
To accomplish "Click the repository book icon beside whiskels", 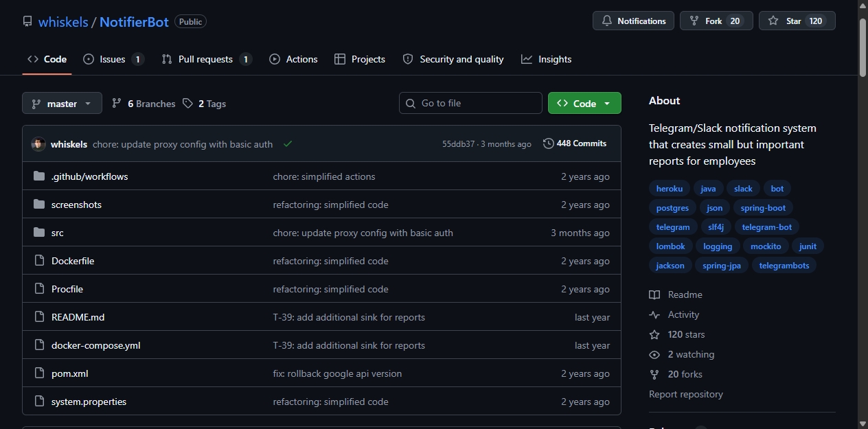I will pos(27,21).
